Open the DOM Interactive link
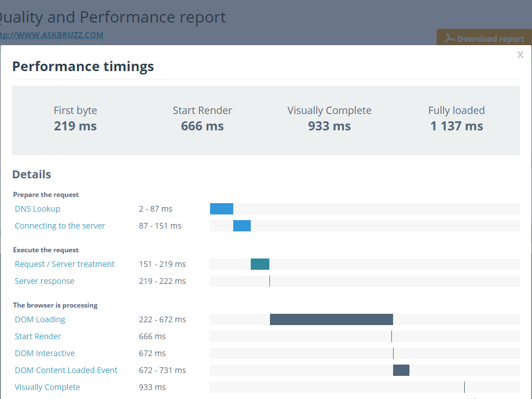 pos(45,353)
